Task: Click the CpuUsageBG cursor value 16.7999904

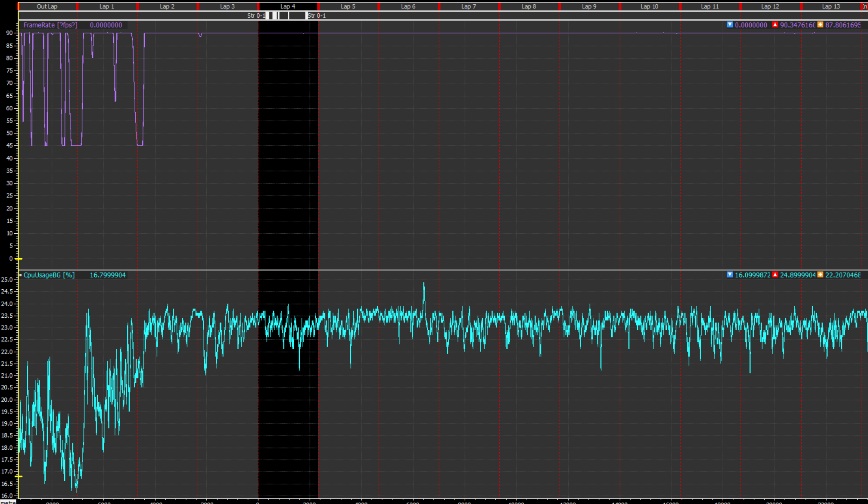Action: coord(108,275)
